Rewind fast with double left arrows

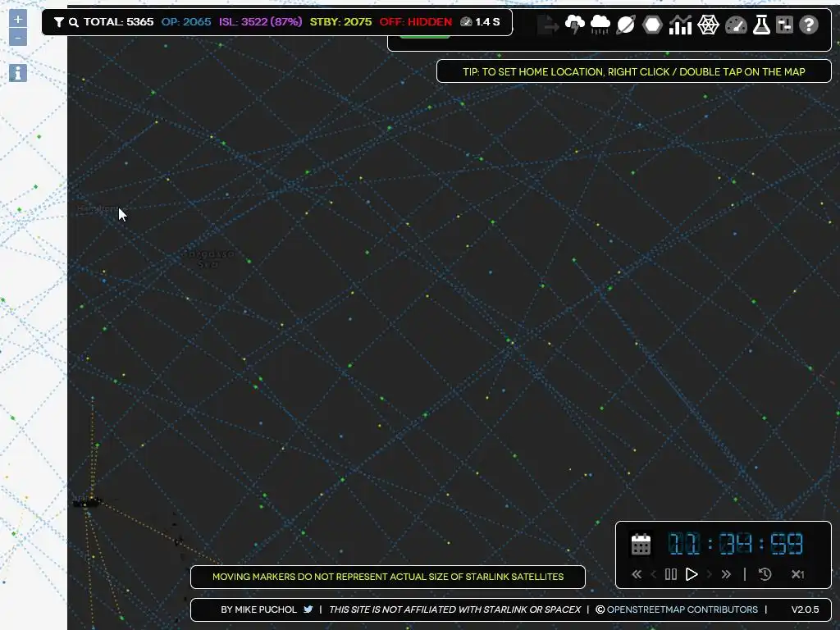pyautogui.click(x=637, y=574)
